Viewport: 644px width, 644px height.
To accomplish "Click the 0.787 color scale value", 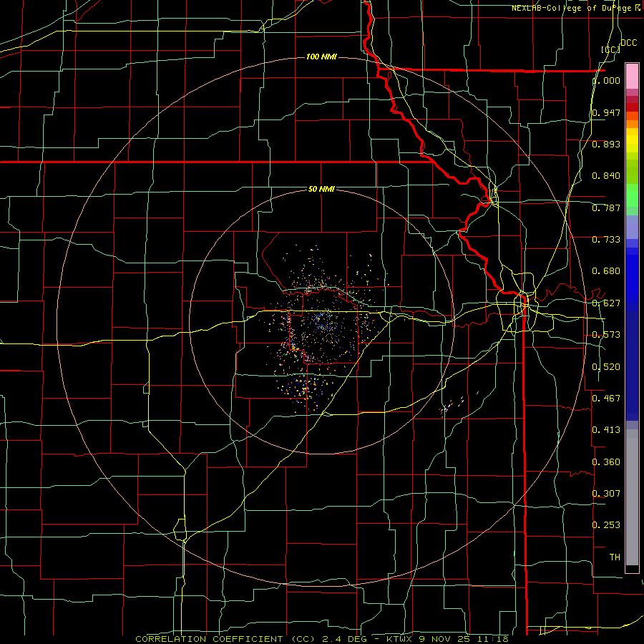I will pos(606,208).
